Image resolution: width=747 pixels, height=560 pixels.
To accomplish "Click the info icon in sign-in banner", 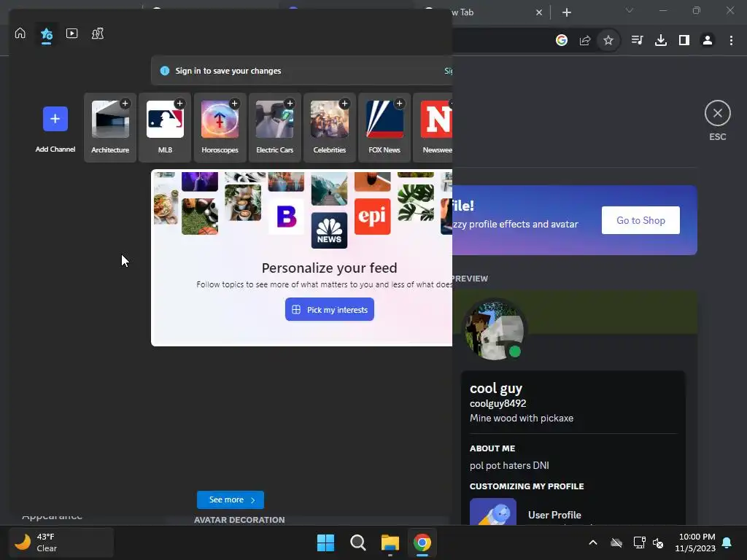I will tap(165, 71).
